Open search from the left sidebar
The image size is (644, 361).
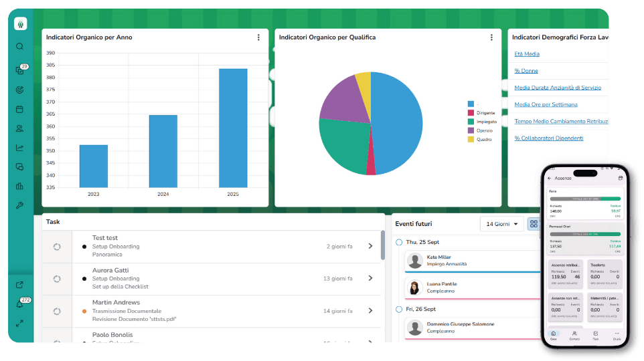19,47
